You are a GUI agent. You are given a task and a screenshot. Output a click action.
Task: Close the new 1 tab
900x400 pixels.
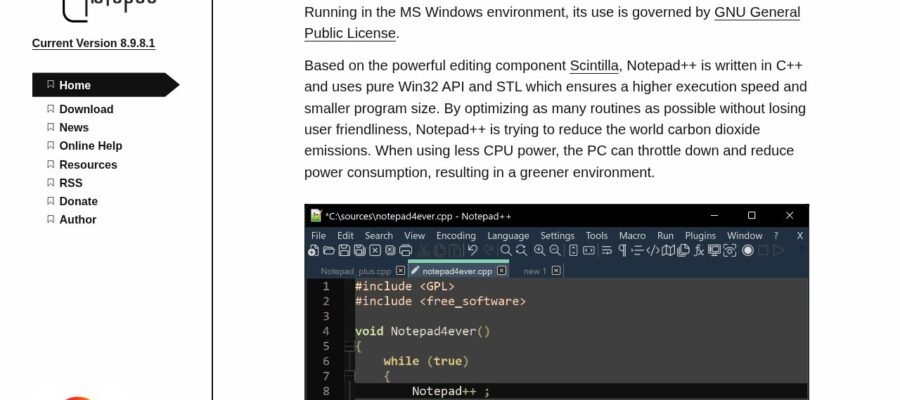[x=556, y=271]
